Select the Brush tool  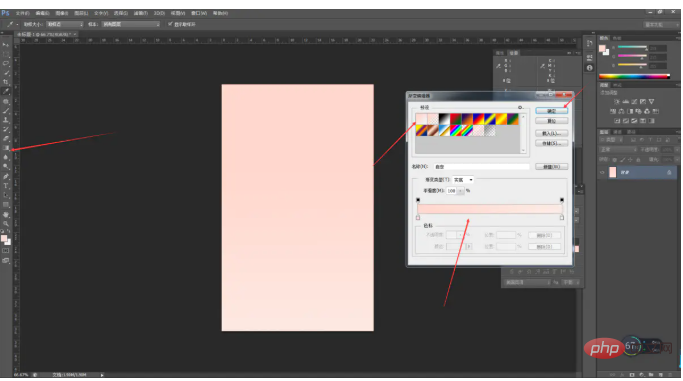[6, 110]
